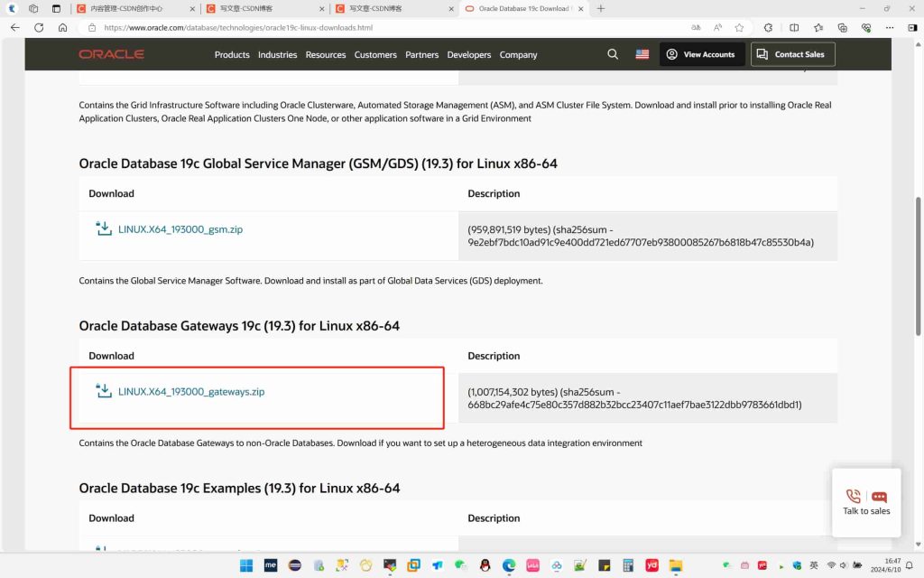Download LINUX.X64_193000_gateways.zip

point(191,392)
